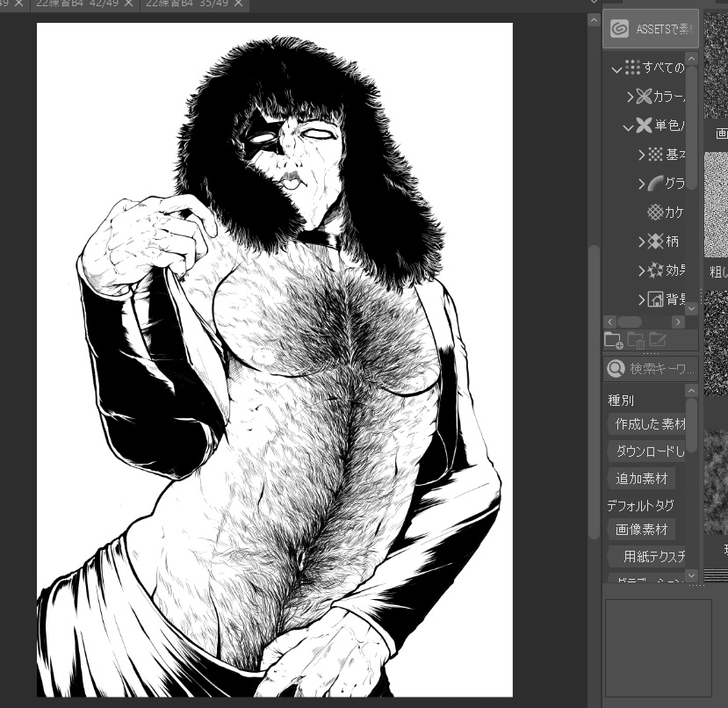The height and width of the screenshot is (708, 728).
Task: Create a new material folder
Action: 613,341
